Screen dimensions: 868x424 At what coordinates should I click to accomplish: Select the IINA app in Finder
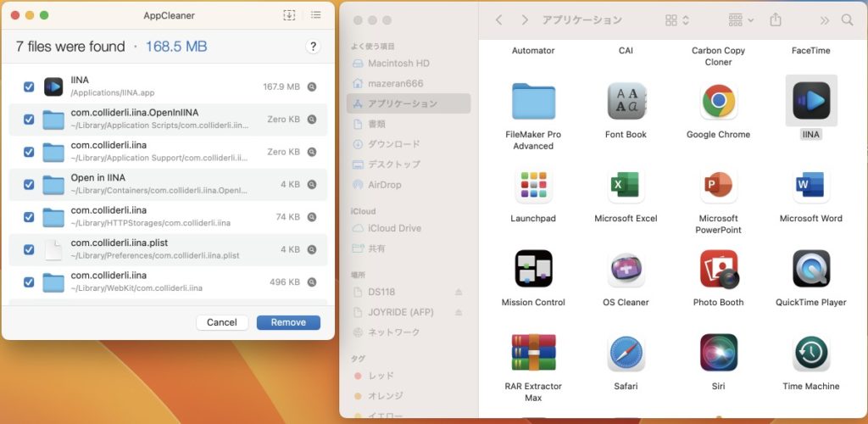811,101
